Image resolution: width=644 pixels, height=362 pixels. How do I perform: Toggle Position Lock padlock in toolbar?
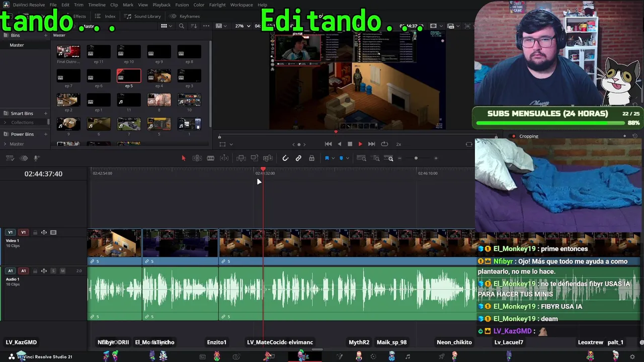pyautogui.click(x=312, y=158)
